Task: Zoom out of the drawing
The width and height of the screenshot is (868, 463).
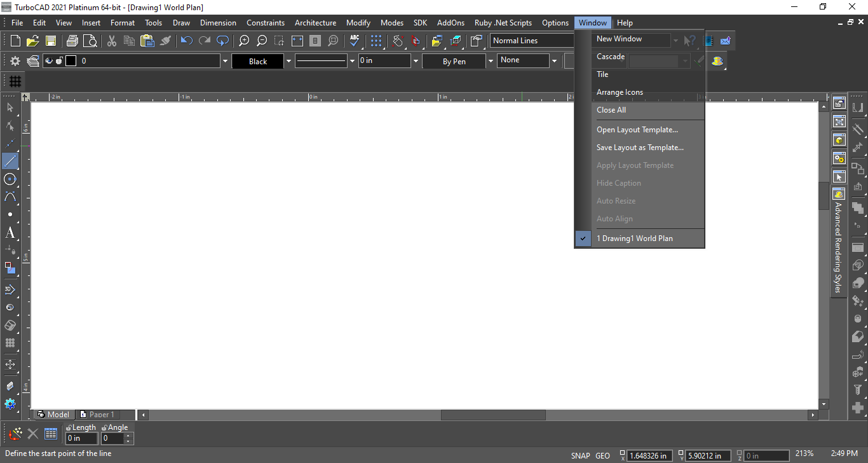Action: click(x=262, y=41)
